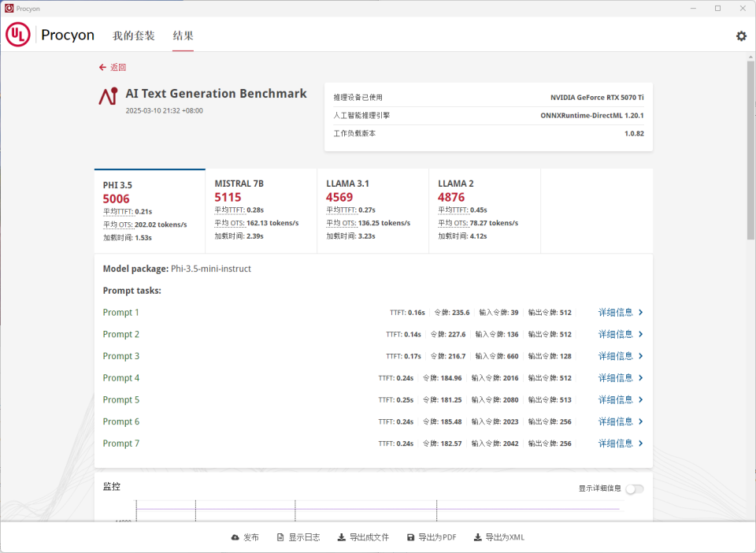Click the red back arrow icon
Screen dimensions: 756x553
pyautogui.click(x=102, y=67)
